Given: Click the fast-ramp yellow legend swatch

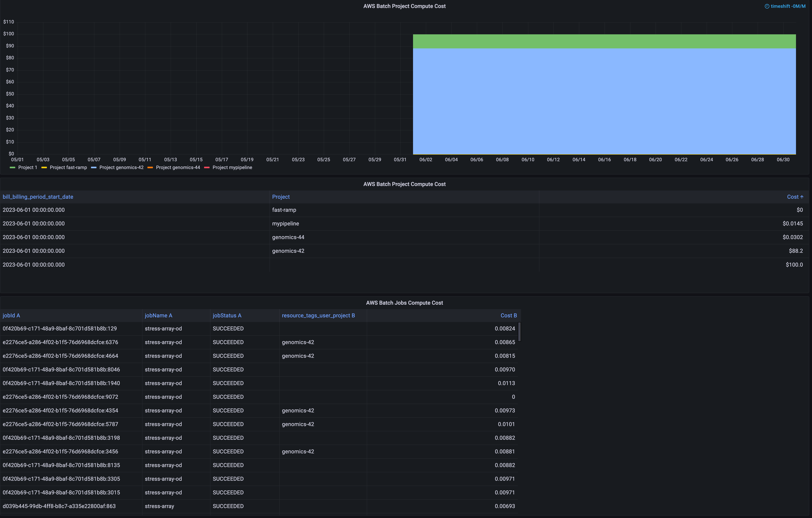Looking at the screenshot, I should [44, 167].
